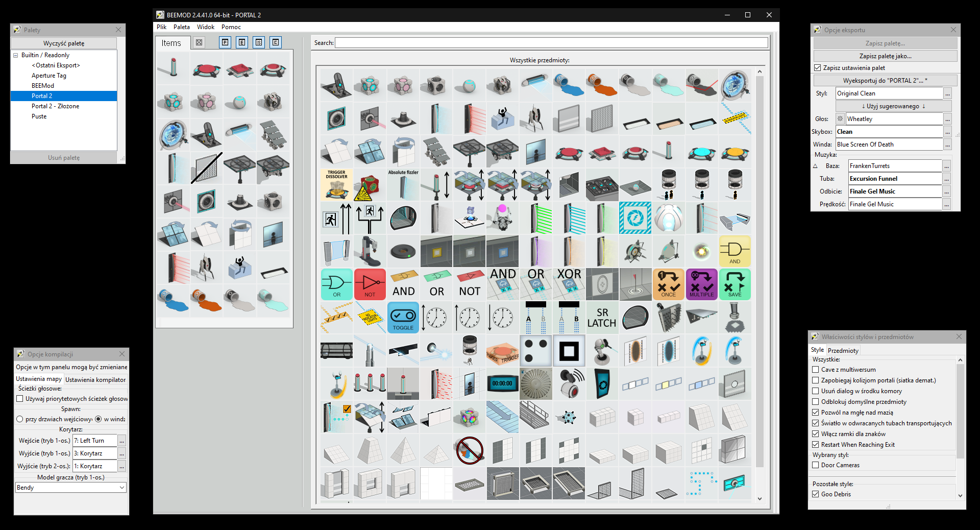Click the Search input field

tap(551, 43)
